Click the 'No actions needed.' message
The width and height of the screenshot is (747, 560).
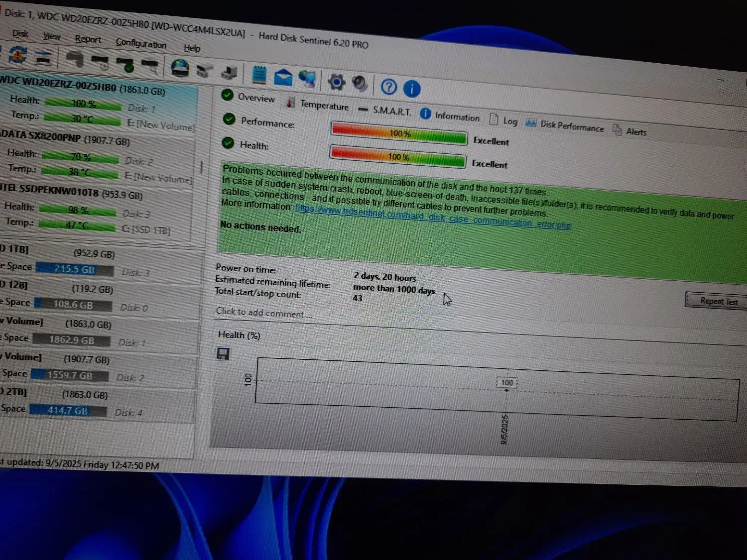(260, 227)
